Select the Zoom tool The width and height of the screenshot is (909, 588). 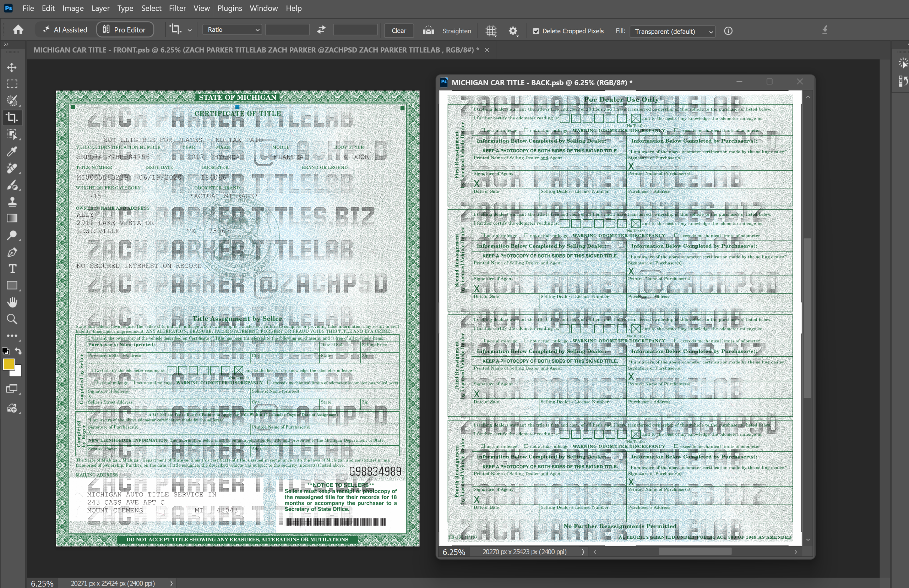[x=12, y=319]
